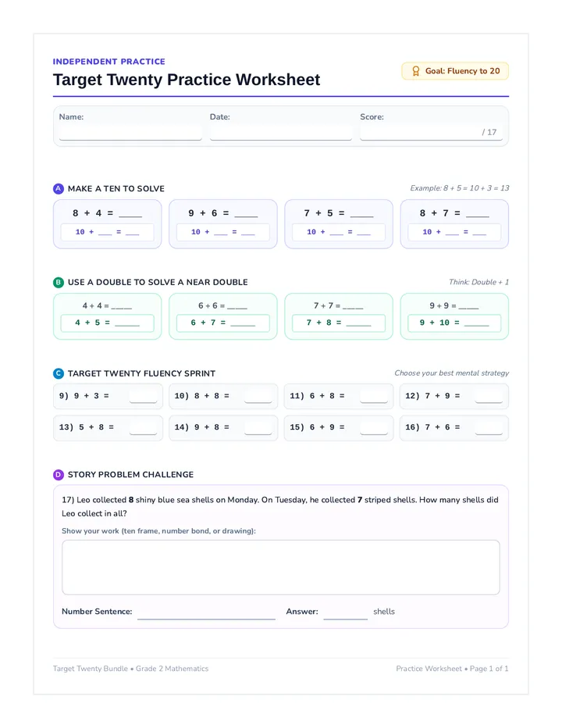Click the Show your work drawing box

[x=281, y=567]
